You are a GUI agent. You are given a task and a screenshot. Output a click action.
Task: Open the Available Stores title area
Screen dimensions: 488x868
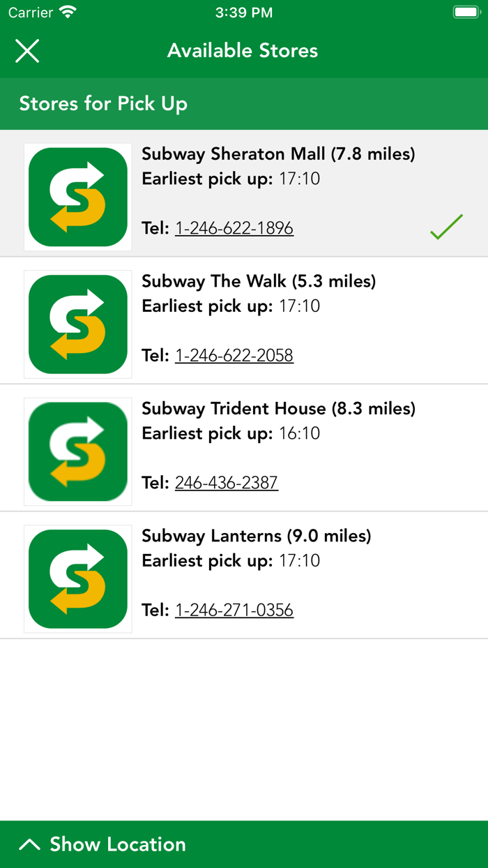tap(243, 50)
